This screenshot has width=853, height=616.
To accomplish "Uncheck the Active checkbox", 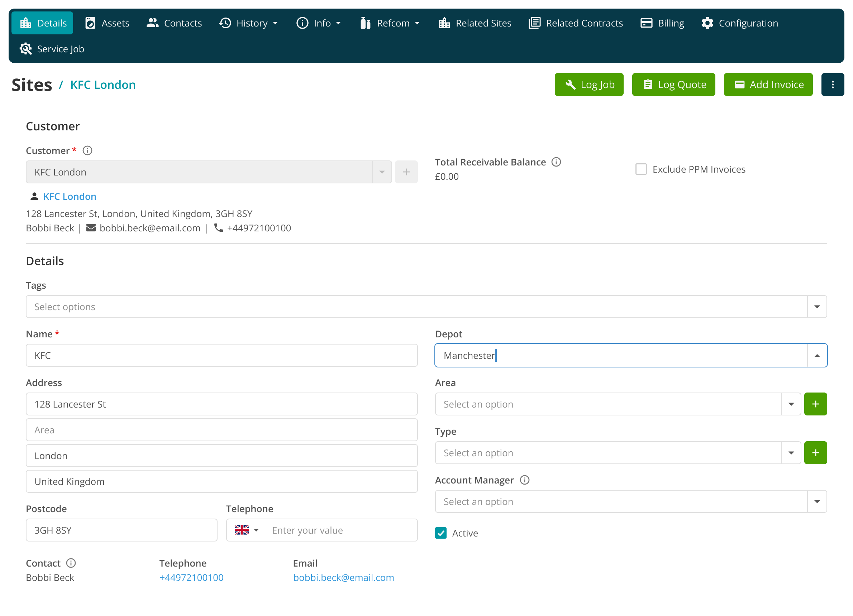I will tap(441, 533).
